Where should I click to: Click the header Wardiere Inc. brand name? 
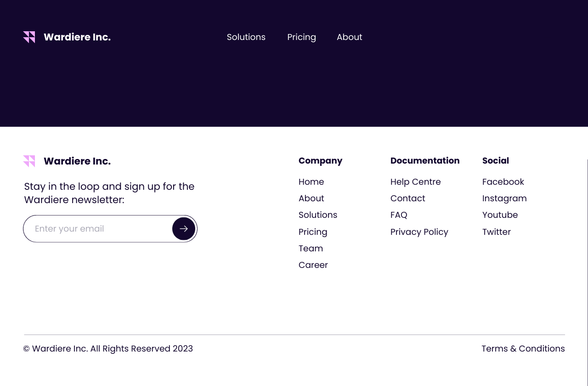point(77,37)
